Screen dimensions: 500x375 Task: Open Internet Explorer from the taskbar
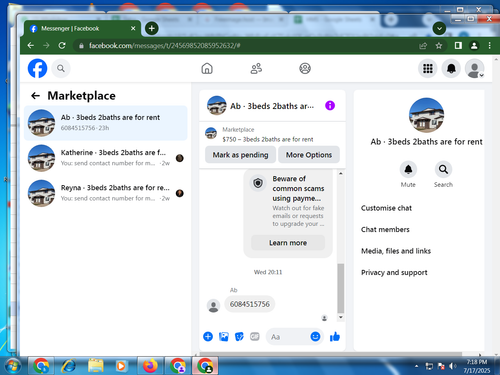tap(69, 366)
